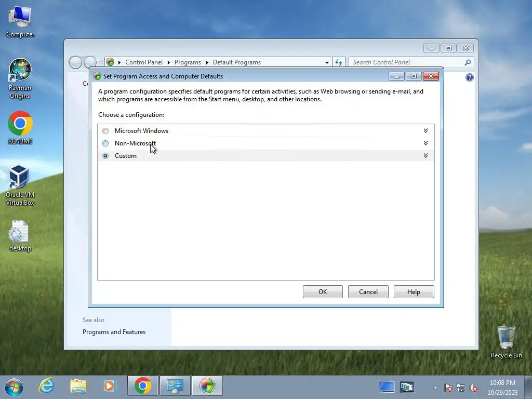
Task: Dismiss the dialog with Cancel
Action: tap(368, 292)
